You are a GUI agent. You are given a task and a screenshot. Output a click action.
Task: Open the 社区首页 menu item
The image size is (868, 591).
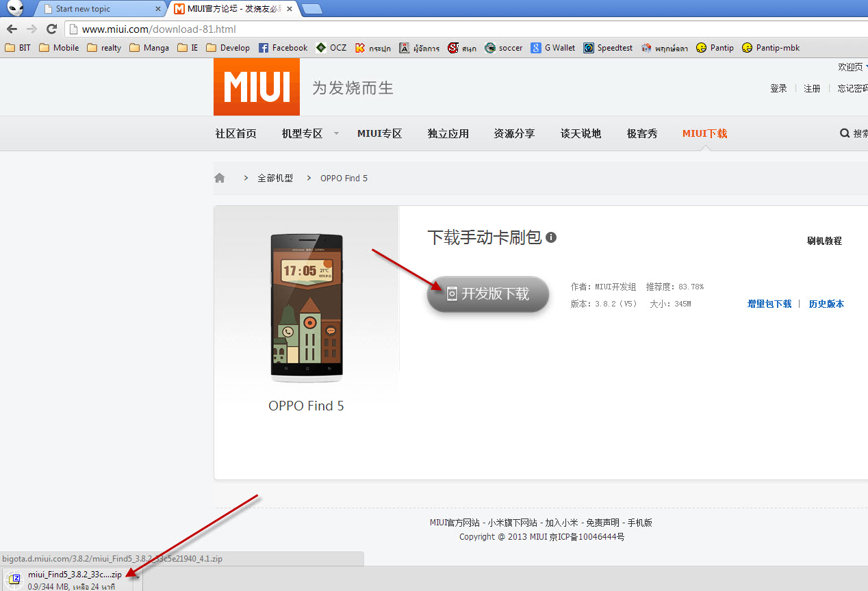[235, 133]
